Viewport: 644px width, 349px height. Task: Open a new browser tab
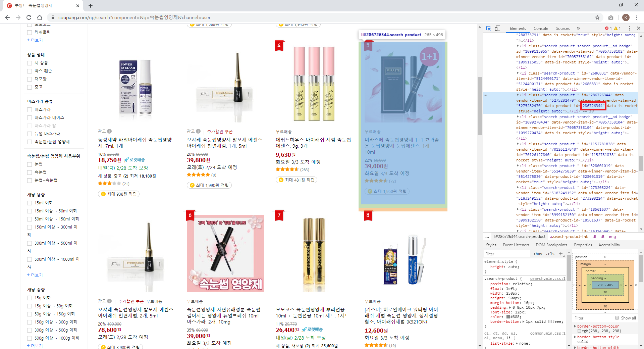pyautogui.click(x=91, y=5)
